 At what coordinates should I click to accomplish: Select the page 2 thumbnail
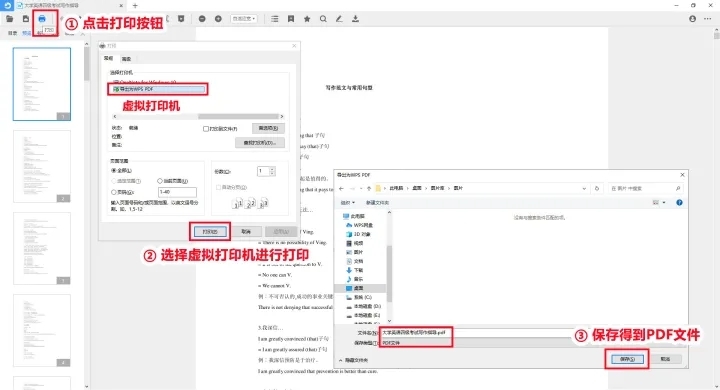(x=42, y=166)
